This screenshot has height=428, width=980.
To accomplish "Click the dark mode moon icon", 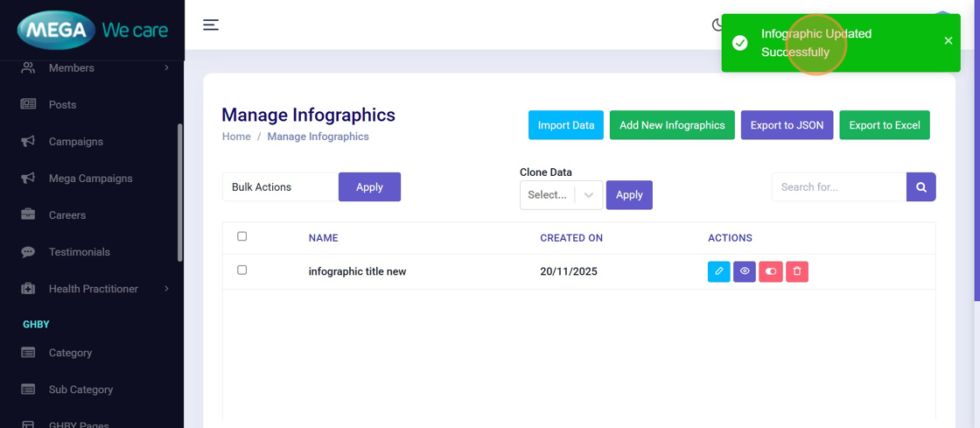I will [x=717, y=25].
